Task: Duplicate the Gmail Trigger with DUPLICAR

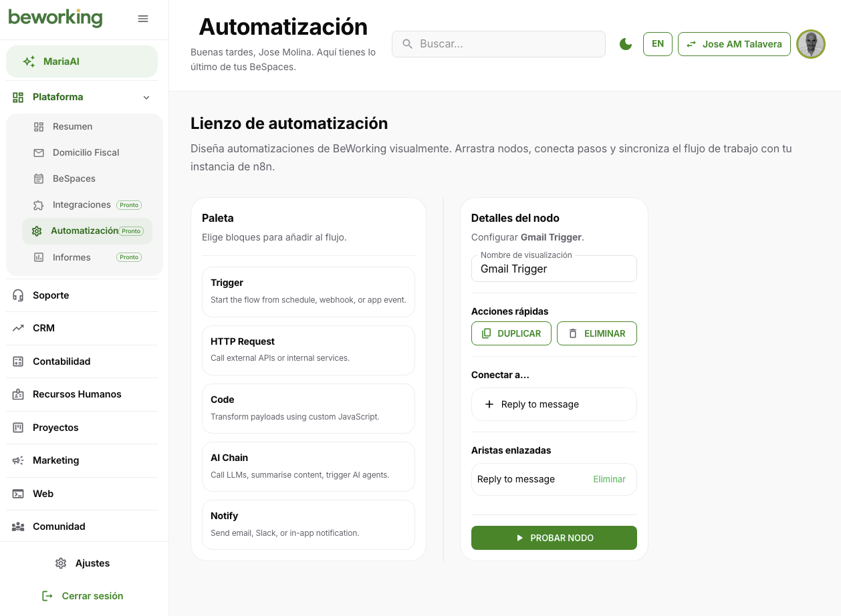Action: [x=511, y=333]
